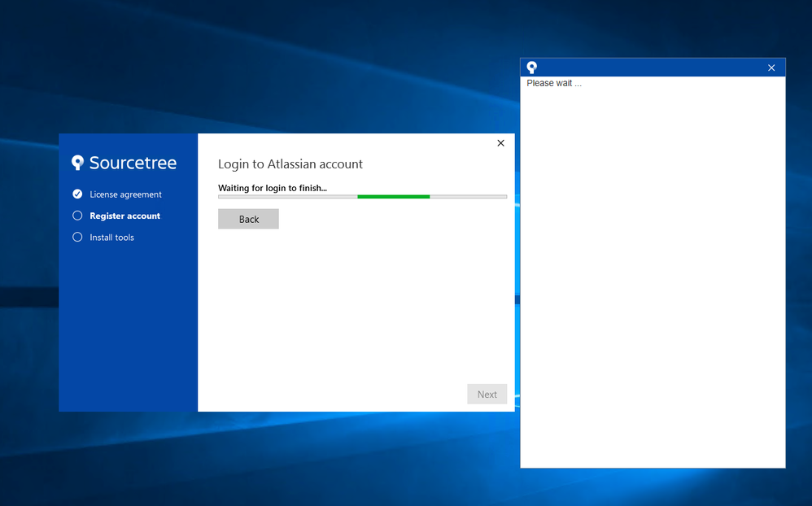This screenshot has height=506, width=812.
Task: Click the Sourcetree icon in the login window title bar
Action: 532,68
